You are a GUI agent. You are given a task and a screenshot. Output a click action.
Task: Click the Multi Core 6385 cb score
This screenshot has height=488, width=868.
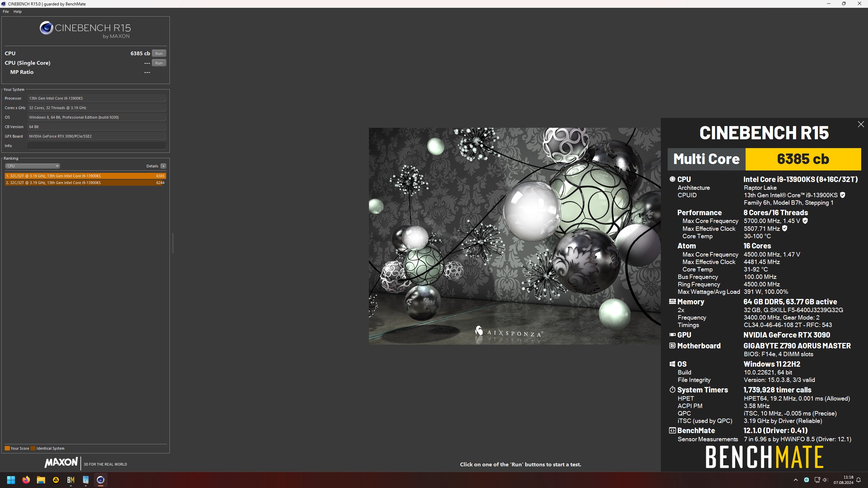tap(803, 159)
